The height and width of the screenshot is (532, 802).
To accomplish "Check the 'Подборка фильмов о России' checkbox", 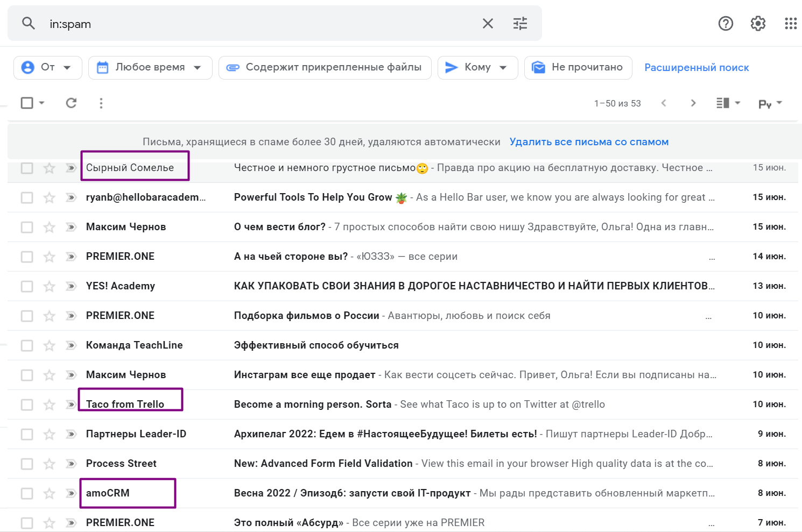I will (27, 316).
